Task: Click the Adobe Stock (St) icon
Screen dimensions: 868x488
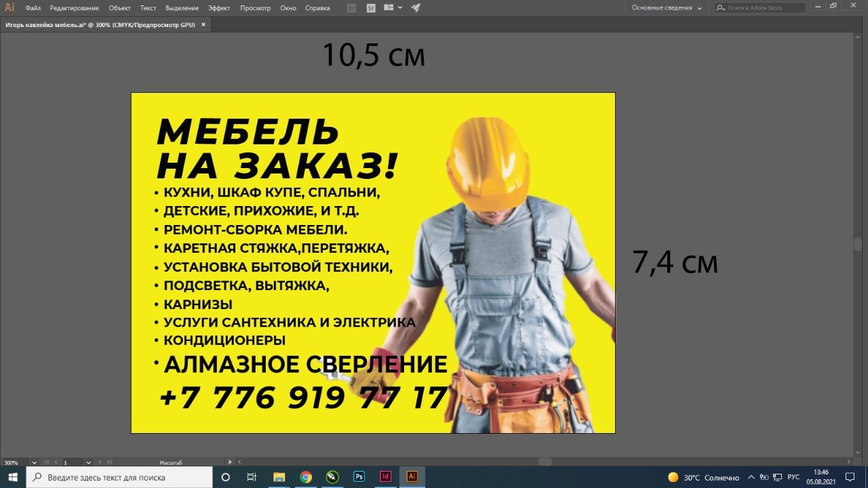Action: point(371,8)
